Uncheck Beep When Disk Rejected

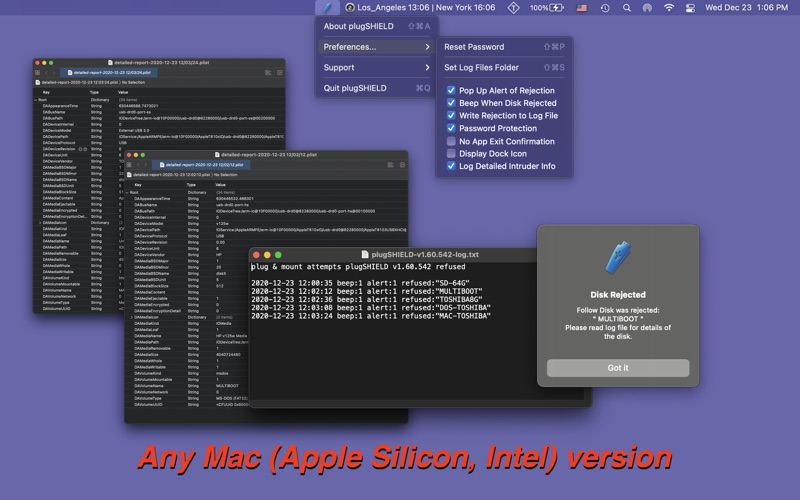451,103
